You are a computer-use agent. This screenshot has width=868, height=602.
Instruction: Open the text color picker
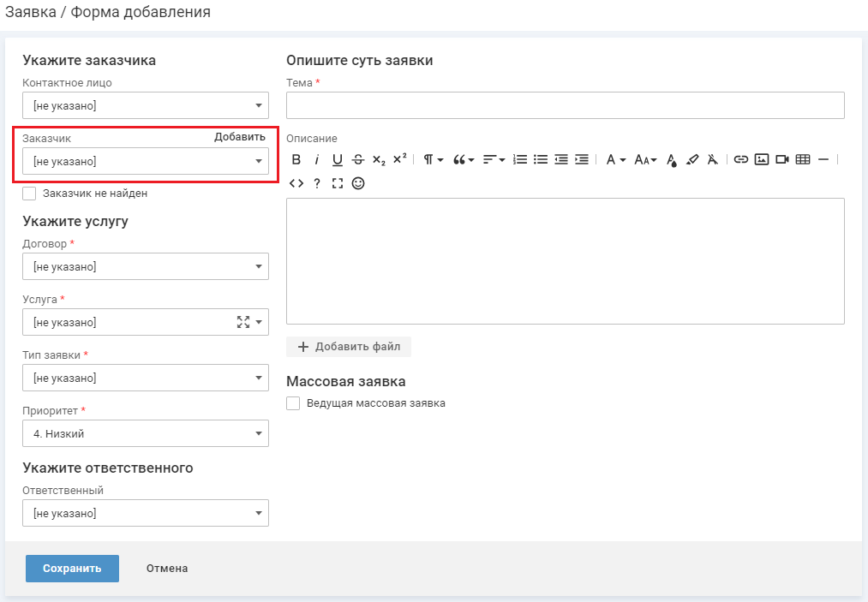tap(672, 159)
